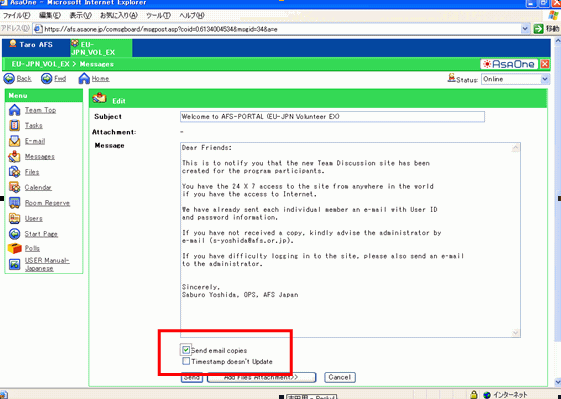561x399 pixels.
Task: Follow the USER Manual-Japanese link
Action: (x=47, y=264)
